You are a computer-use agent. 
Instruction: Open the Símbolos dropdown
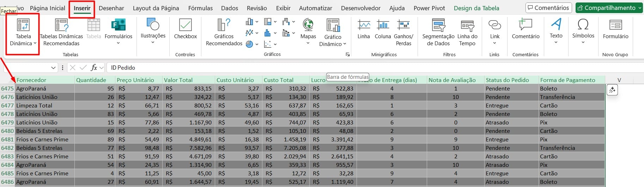tap(583, 31)
